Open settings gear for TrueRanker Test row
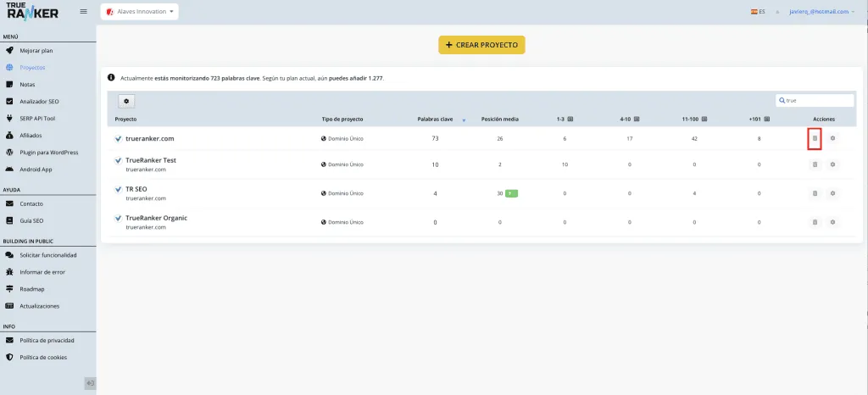Image resolution: width=868 pixels, height=395 pixels. 832,164
